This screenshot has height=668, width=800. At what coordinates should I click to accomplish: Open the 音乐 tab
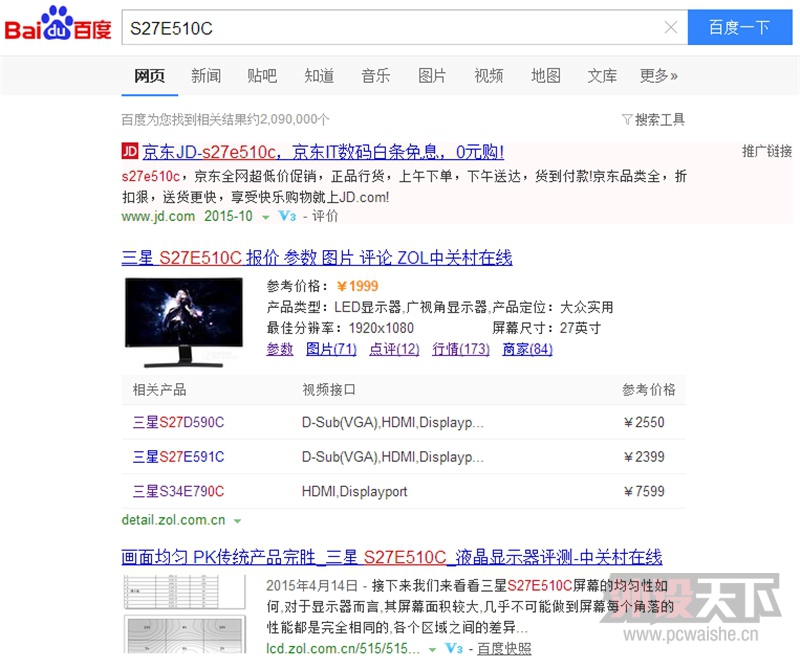[376, 76]
